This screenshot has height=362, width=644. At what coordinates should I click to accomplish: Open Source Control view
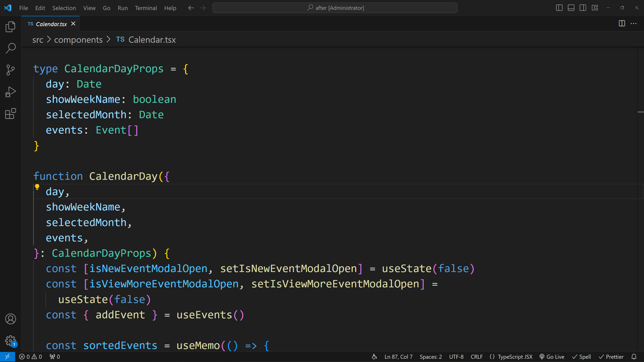tap(10, 70)
